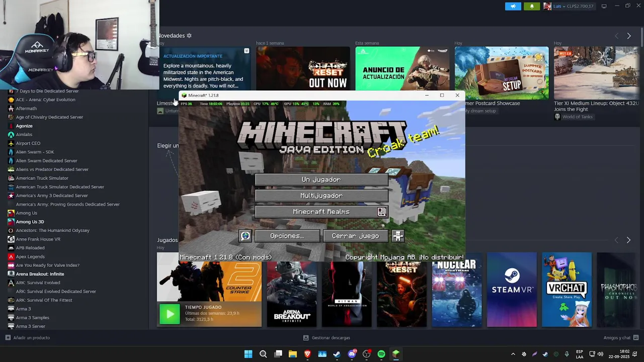Click the Anne Frank House VR entry

38,239
